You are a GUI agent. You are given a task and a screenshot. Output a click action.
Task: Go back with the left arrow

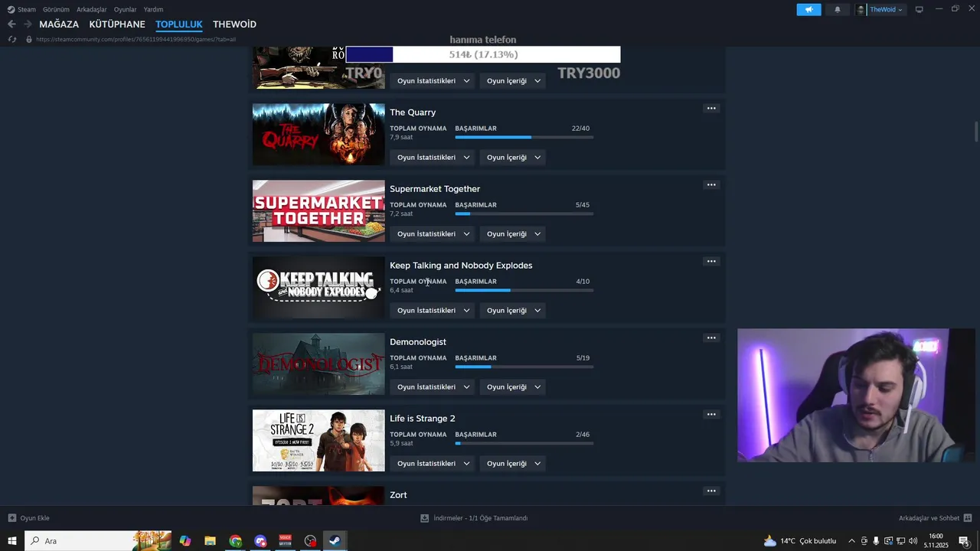11,24
